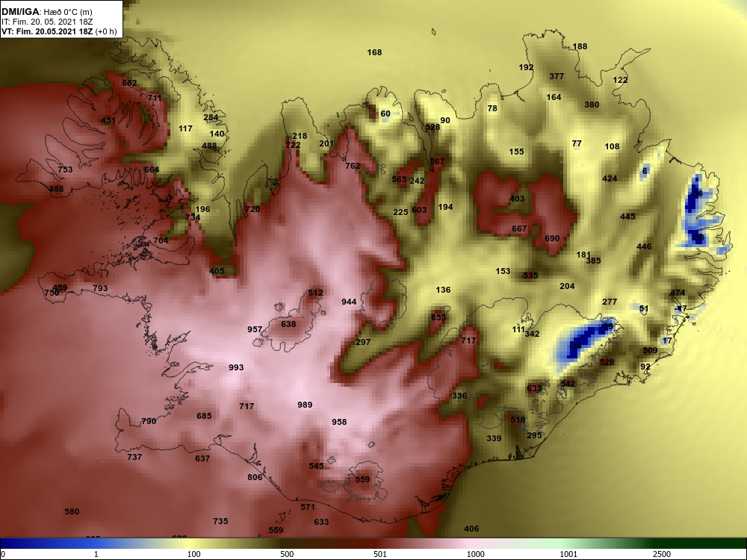747x560 pixels.
Task: Click the map value 806
Action: 255,477
